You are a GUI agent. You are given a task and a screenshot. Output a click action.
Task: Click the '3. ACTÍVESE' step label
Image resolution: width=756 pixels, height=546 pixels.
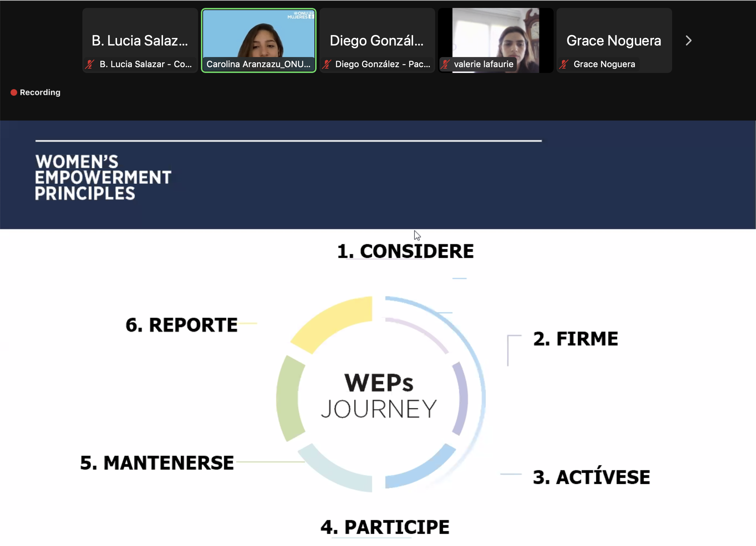(592, 476)
